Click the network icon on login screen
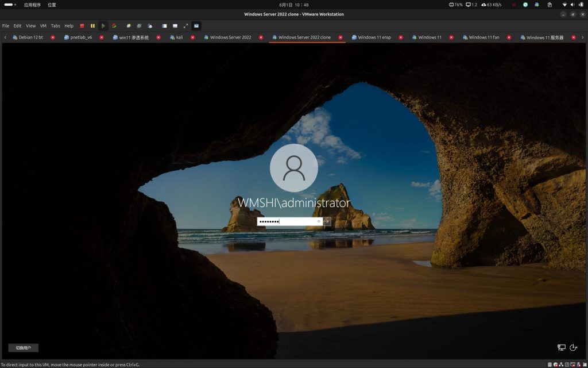 (561, 347)
